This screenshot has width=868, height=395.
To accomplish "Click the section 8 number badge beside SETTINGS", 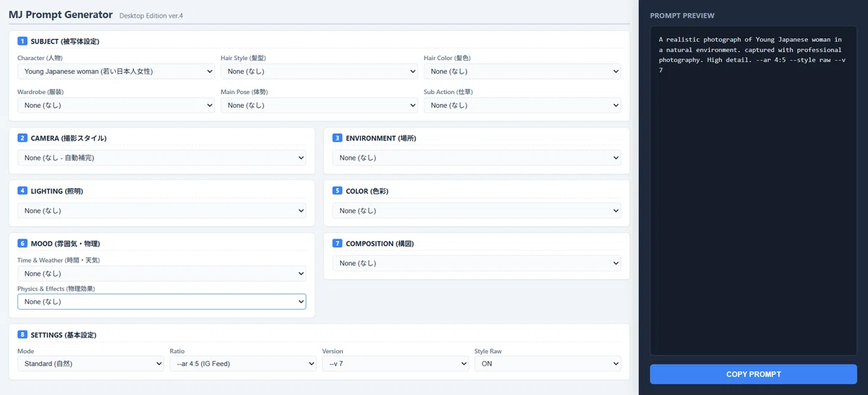I will click(x=22, y=335).
